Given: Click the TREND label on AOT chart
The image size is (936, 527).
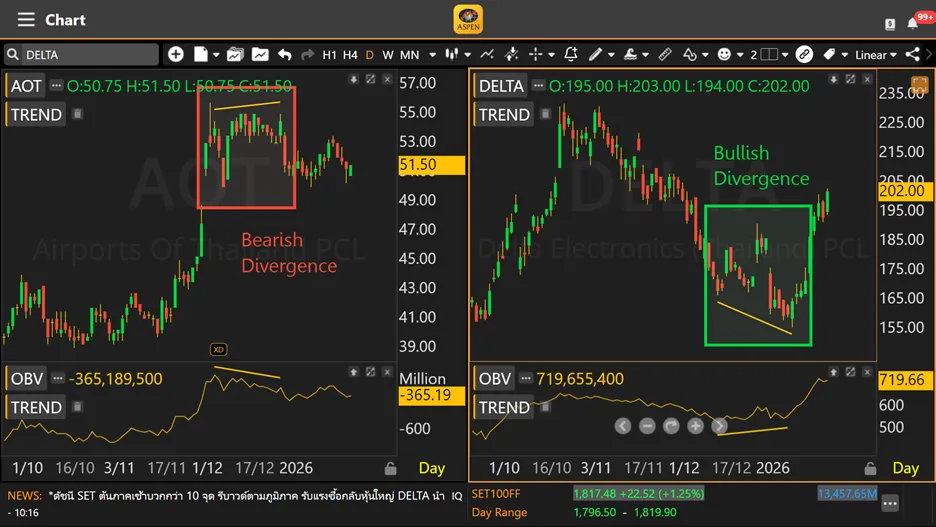Looking at the screenshot, I should point(36,114).
